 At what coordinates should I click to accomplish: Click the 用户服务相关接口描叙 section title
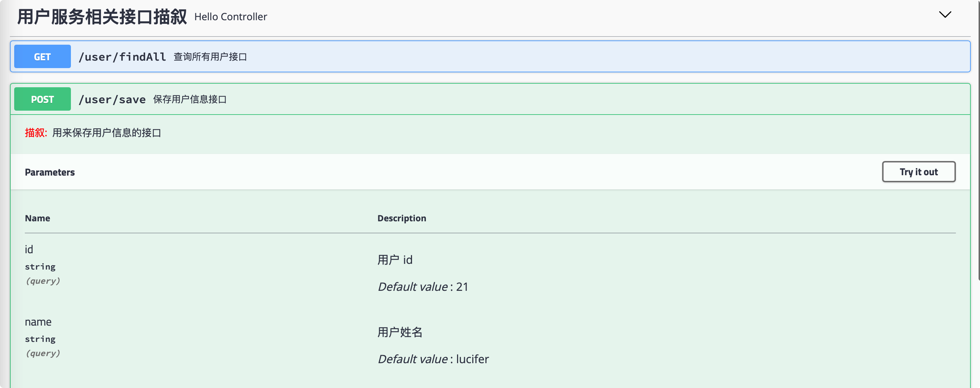tap(102, 17)
